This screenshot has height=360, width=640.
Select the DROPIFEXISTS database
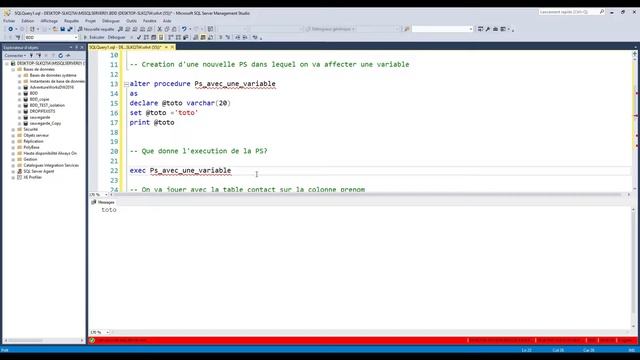pos(42,111)
